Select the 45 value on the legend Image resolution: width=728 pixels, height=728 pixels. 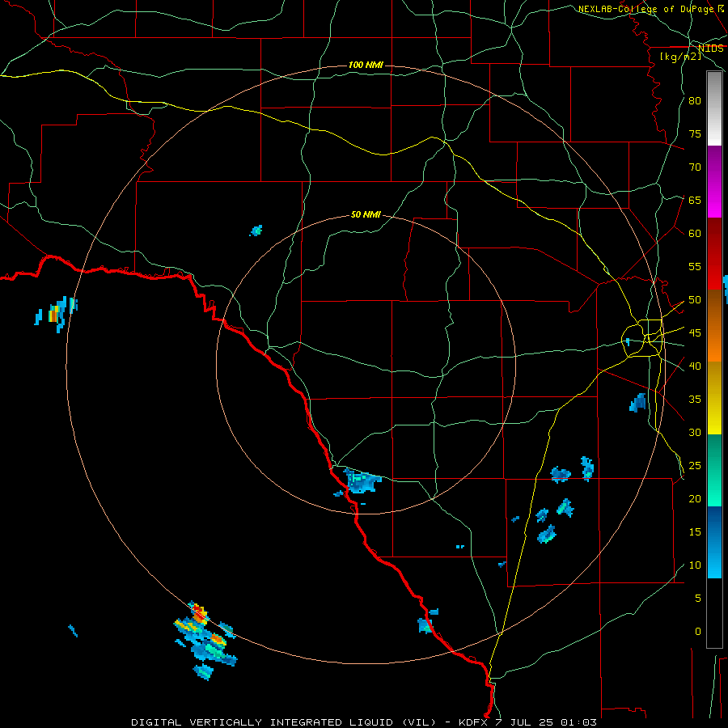[x=695, y=333]
